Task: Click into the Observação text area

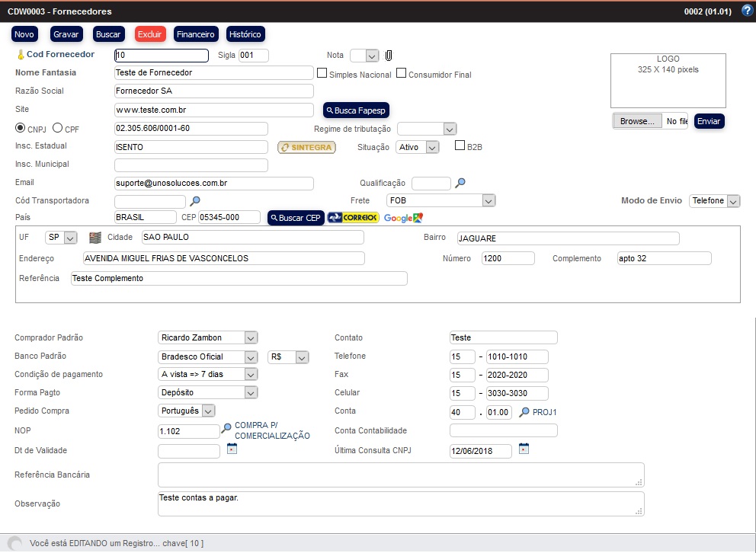Action: pos(401,503)
